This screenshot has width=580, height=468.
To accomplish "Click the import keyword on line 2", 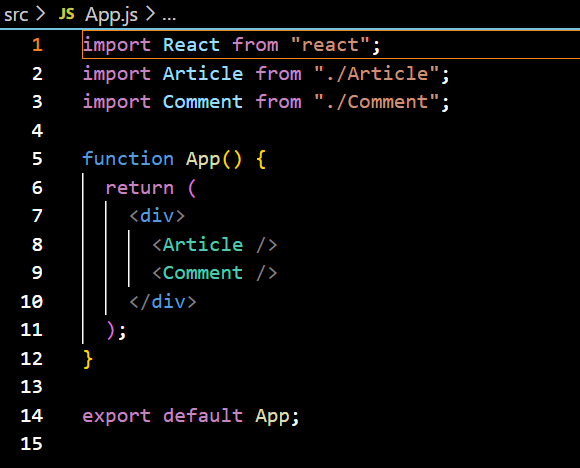I will click(117, 73).
